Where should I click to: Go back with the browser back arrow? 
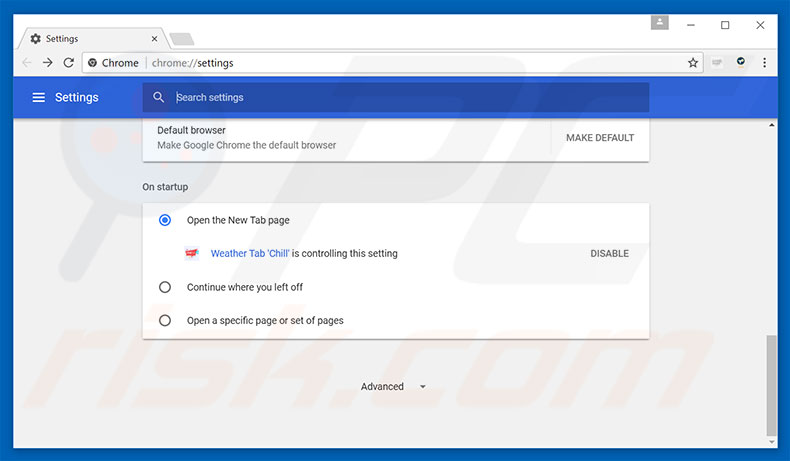pos(27,62)
